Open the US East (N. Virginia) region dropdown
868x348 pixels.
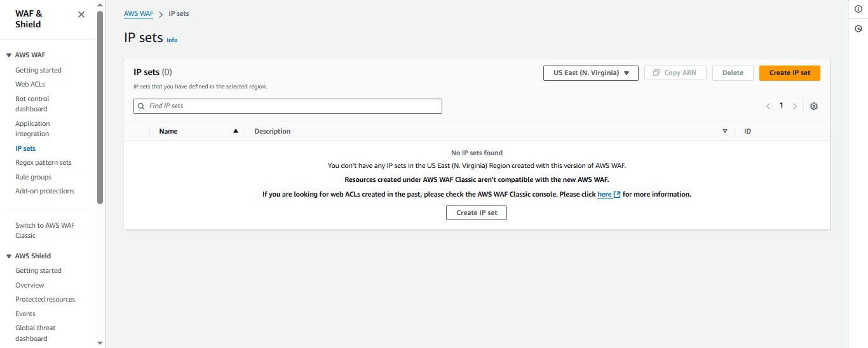pyautogui.click(x=590, y=73)
